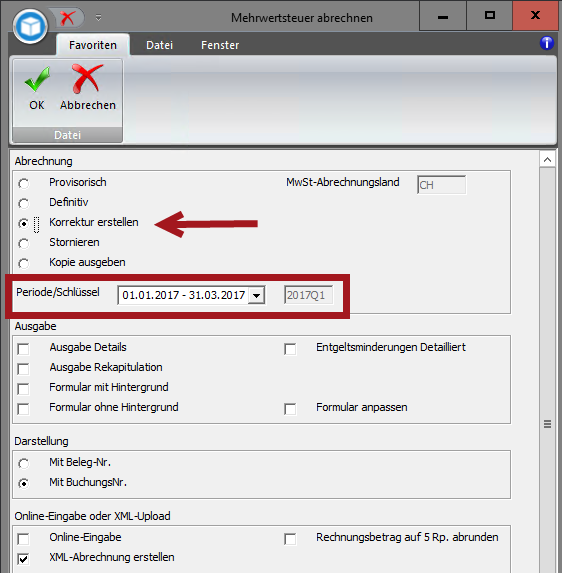This screenshot has width=562, height=573.
Task: Select Kopie ausgeben option
Action: [24, 263]
